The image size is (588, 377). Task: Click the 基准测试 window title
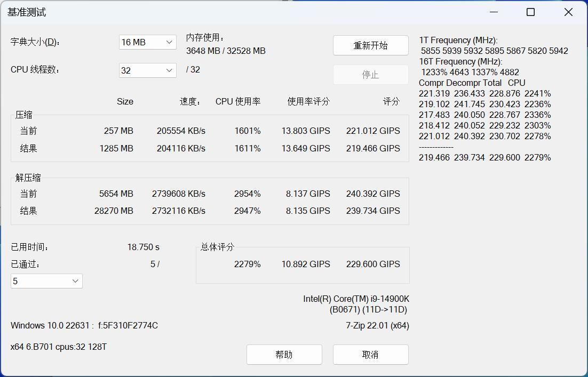click(27, 12)
